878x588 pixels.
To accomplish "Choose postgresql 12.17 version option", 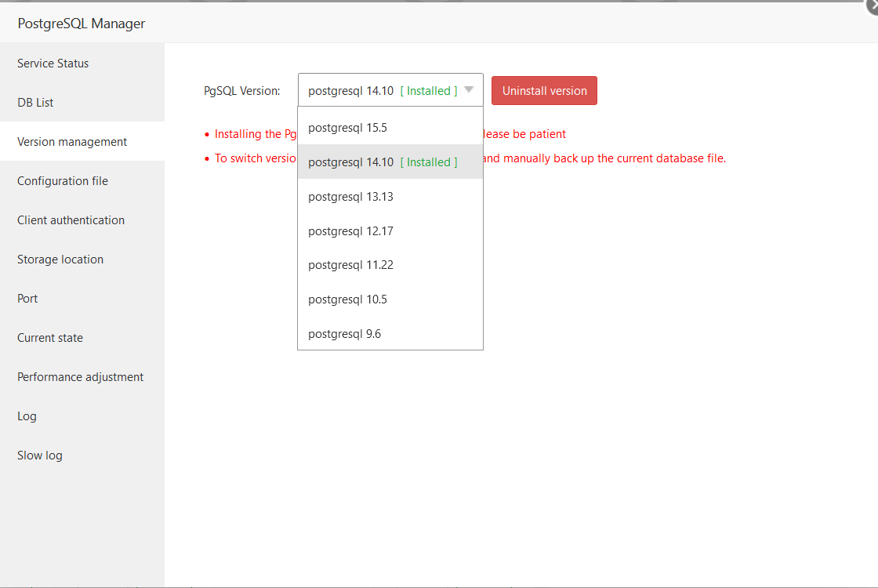I will tap(390, 231).
